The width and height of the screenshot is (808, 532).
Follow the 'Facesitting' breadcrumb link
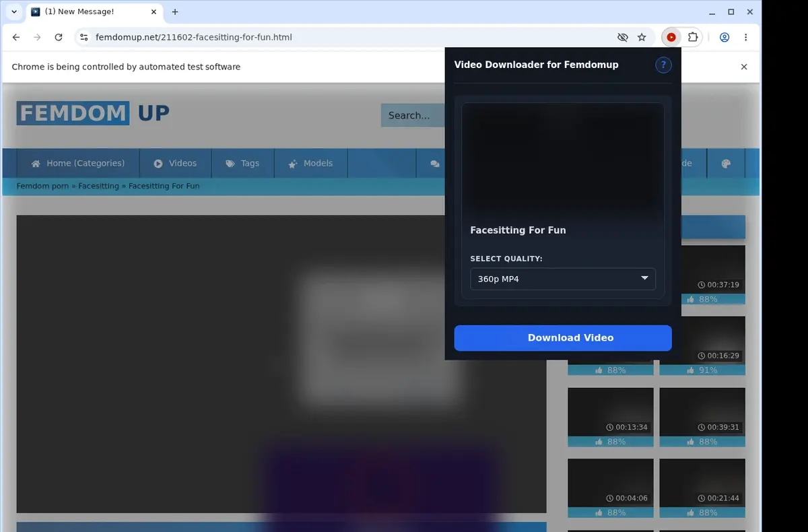click(98, 186)
